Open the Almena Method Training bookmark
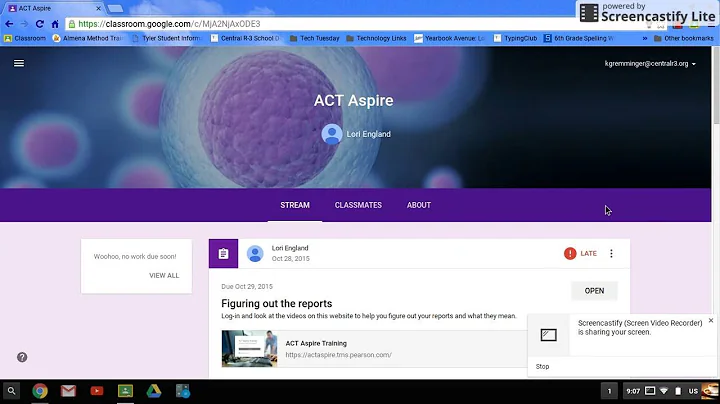Viewport: 720px width, 404px height. pyautogui.click(x=88, y=39)
